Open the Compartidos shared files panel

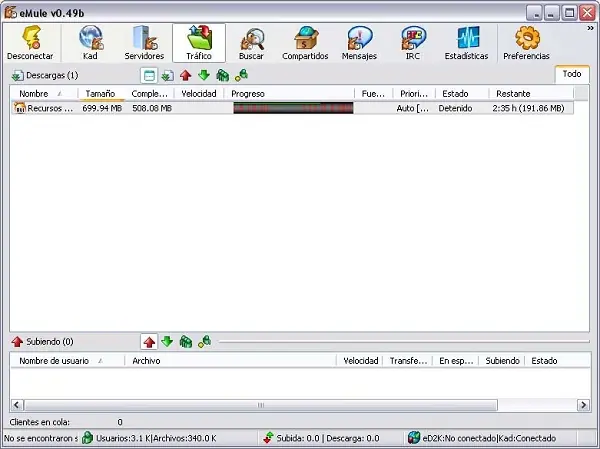pos(305,43)
